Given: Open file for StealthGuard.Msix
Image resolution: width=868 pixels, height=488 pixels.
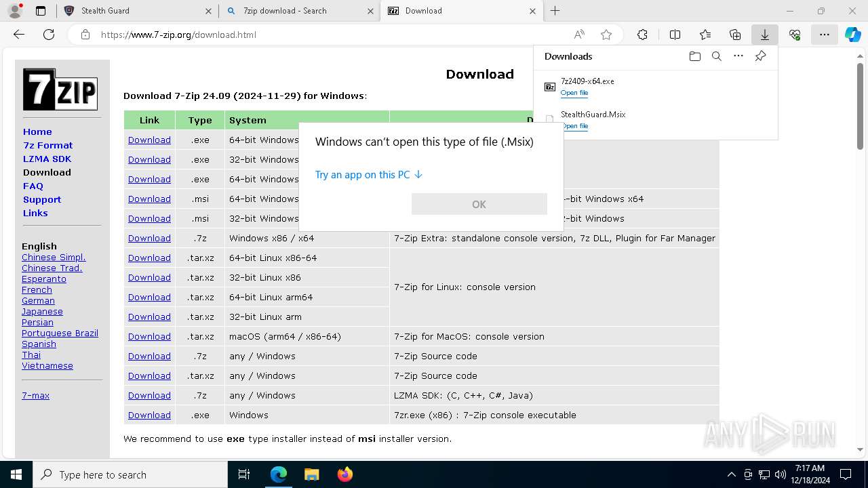Looking at the screenshot, I should 574,126.
